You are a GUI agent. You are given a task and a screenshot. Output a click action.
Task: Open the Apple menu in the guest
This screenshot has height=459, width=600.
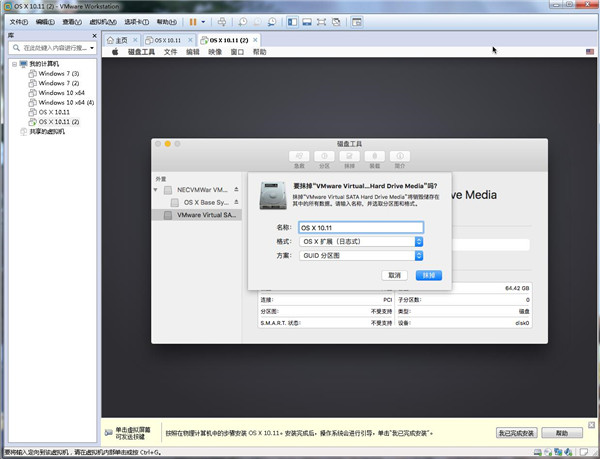115,52
